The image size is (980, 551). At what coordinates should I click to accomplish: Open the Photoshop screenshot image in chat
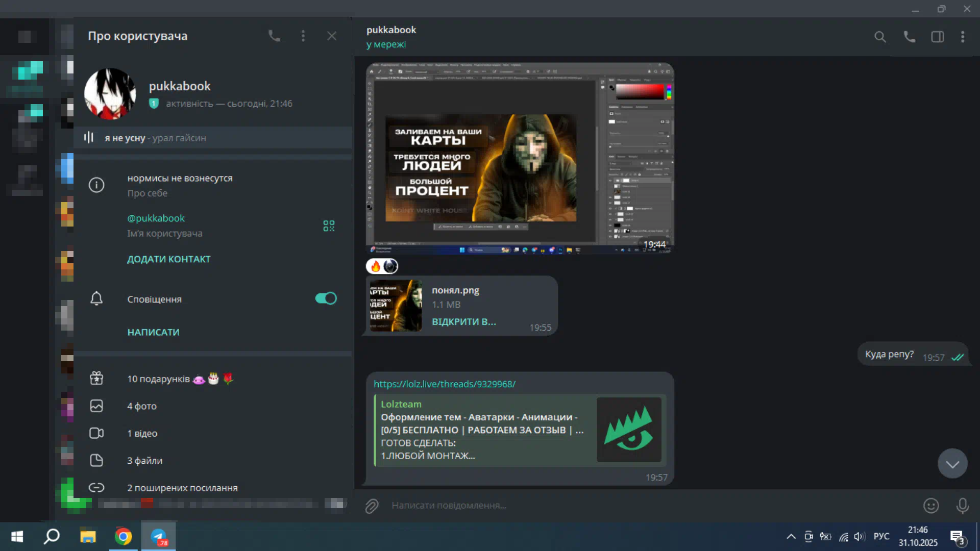coord(520,158)
